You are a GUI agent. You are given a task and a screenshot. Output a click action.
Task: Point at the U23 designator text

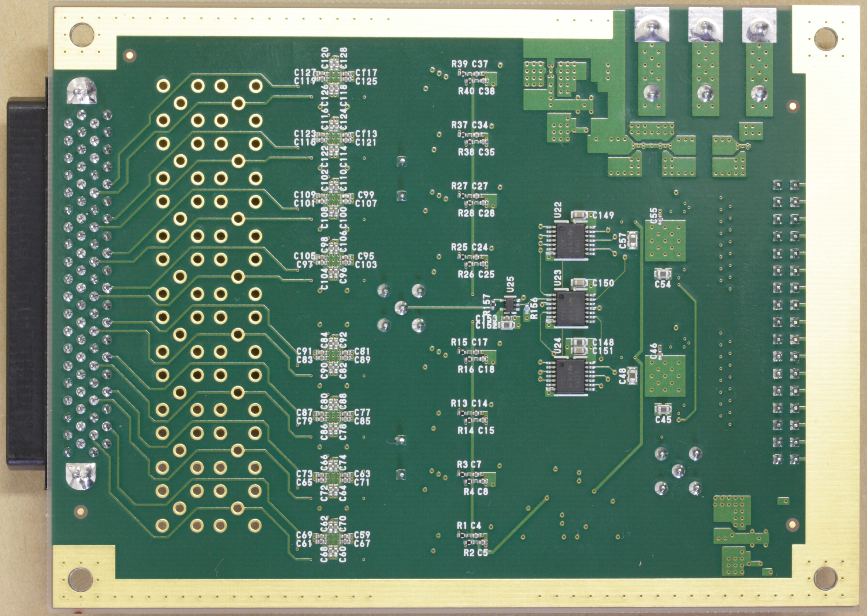558,278
